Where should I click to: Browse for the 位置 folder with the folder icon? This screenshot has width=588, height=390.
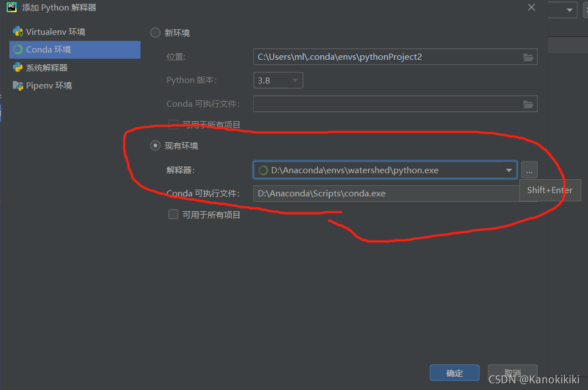(528, 57)
